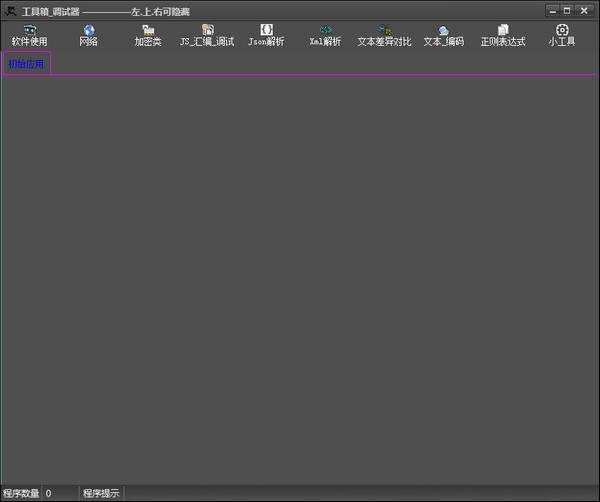The width and height of the screenshot is (600, 502).
Task: Click the 工具箱_调试器 window title text
Action: point(50,11)
